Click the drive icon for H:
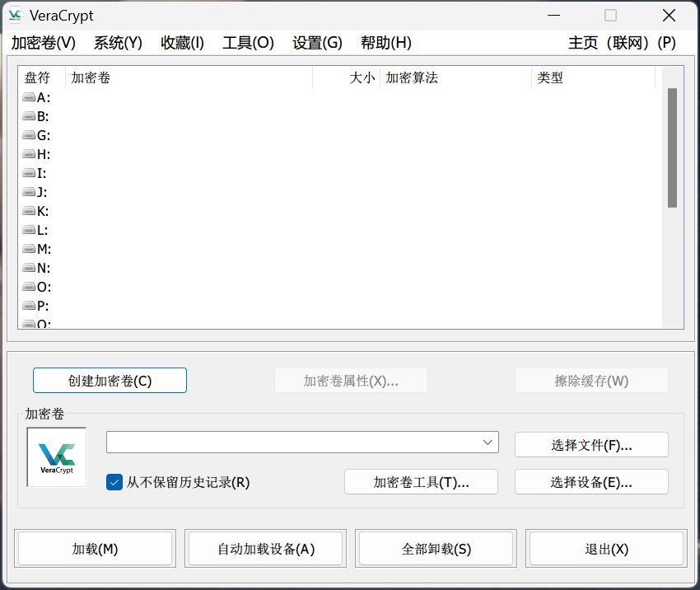 (29, 154)
